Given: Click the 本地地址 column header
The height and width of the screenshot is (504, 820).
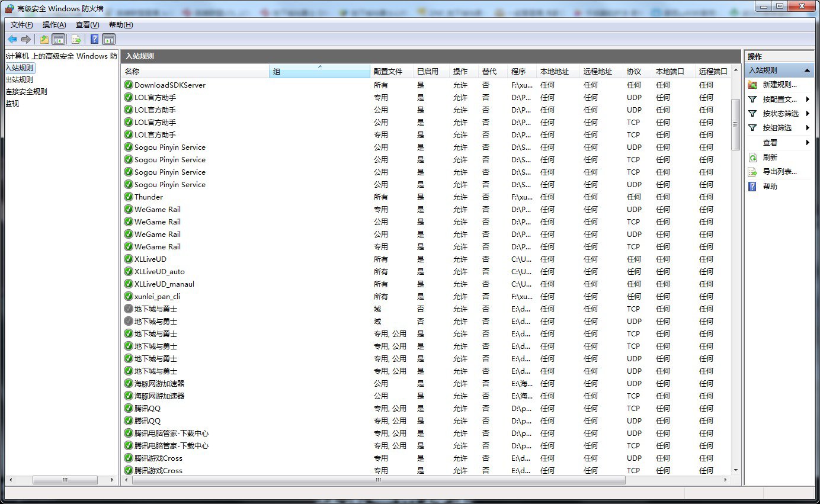Looking at the screenshot, I should [x=558, y=72].
